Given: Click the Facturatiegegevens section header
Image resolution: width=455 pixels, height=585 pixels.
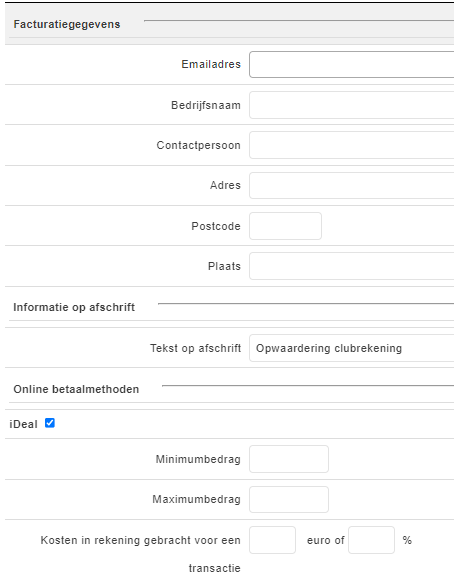Looking at the screenshot, I should coord(67,25).
